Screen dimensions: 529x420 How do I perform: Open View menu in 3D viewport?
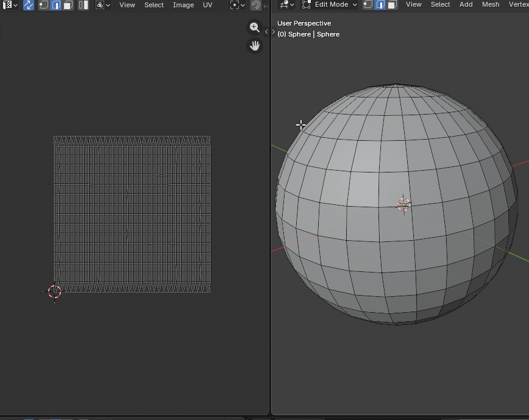[414, 5]
